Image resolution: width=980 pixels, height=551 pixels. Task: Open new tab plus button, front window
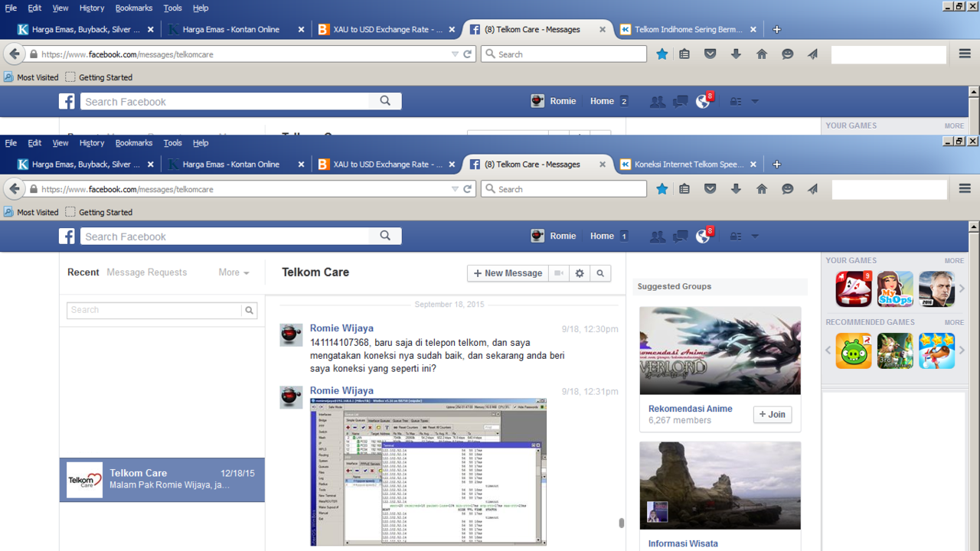pos(777,165)
